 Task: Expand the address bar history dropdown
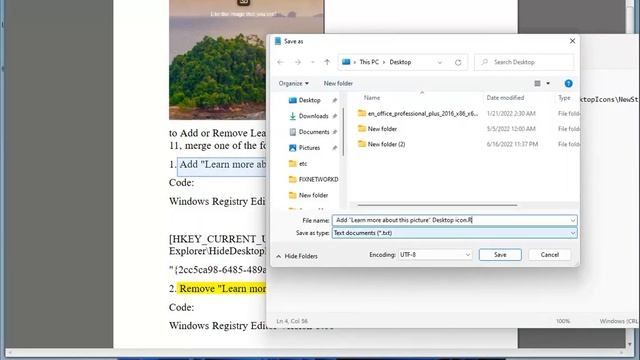click(x=440, y=62)
